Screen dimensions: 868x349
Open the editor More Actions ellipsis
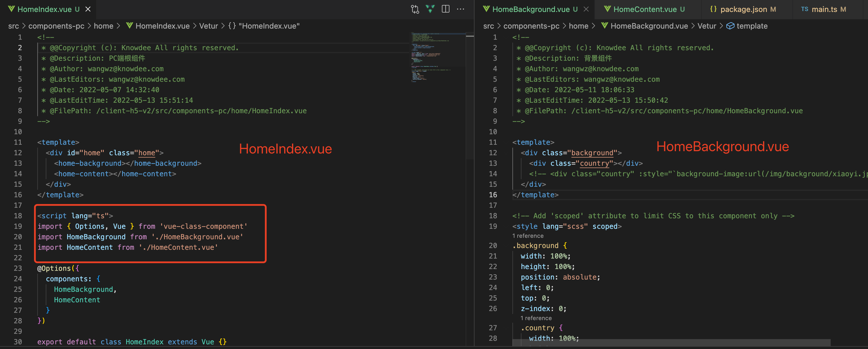pyautogui.click(x=461, y=9)
